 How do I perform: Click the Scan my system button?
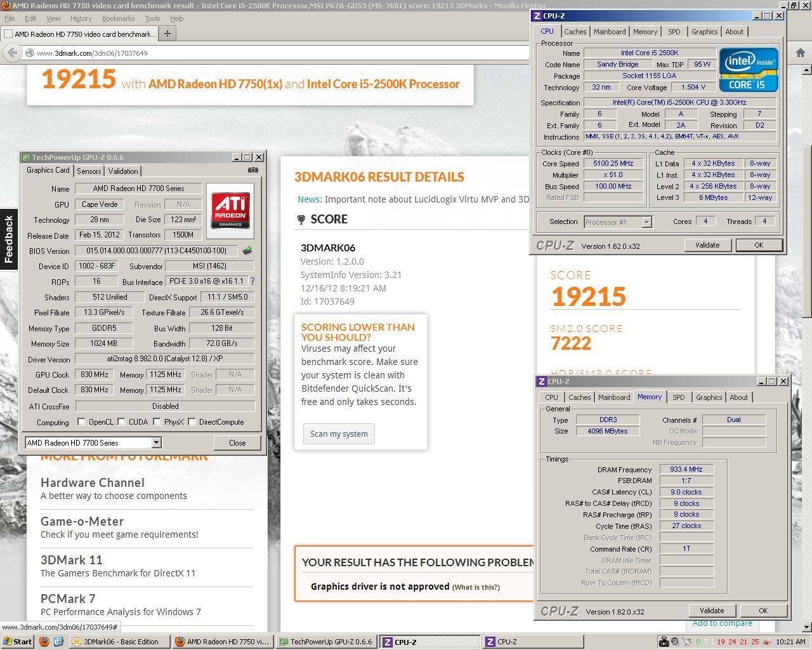click(339, 434)
